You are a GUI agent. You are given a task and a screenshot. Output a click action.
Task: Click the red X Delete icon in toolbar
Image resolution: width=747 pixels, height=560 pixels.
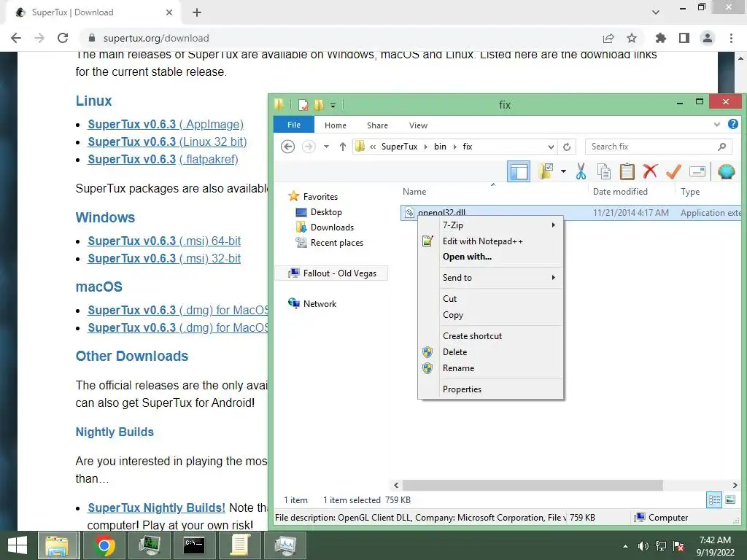pos(650,171)
